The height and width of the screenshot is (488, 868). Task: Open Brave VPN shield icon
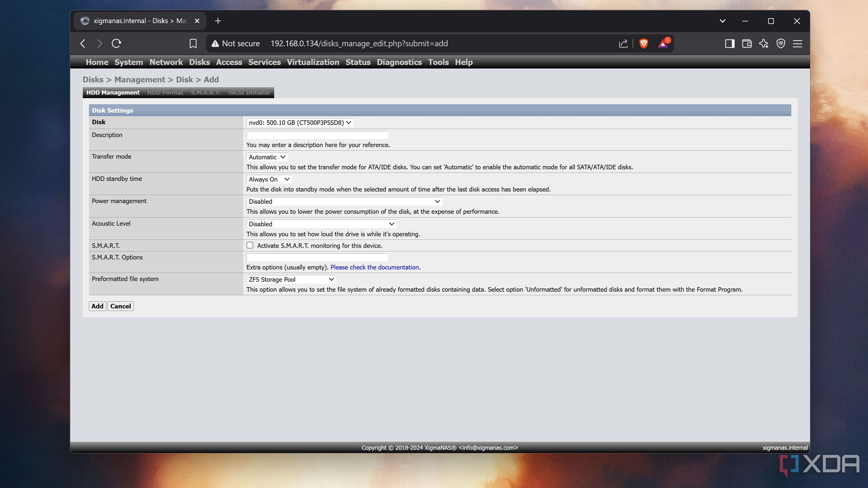[x=781, y=43]
